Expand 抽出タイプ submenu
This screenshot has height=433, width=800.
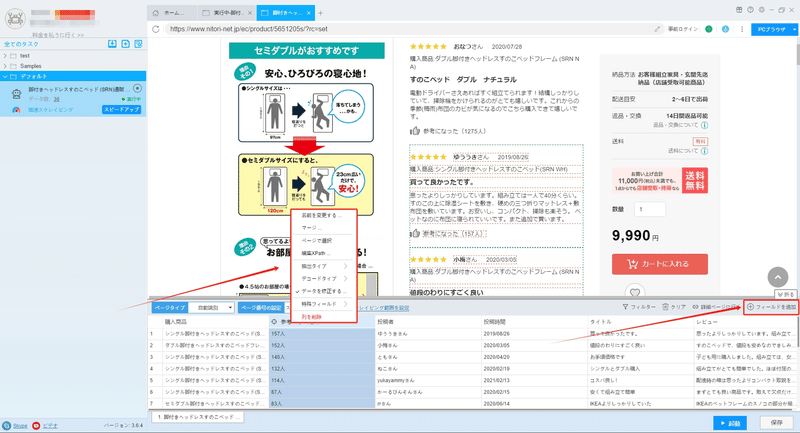(x=323, y=266)
